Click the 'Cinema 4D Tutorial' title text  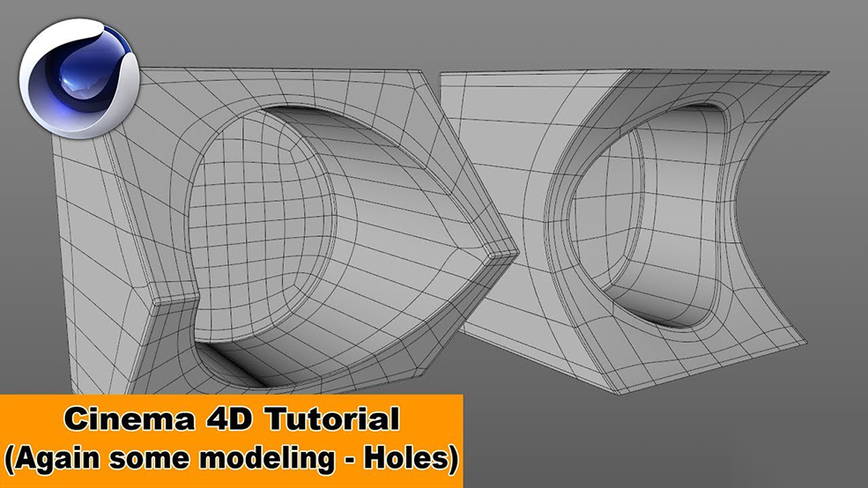[x=232, y=418]
